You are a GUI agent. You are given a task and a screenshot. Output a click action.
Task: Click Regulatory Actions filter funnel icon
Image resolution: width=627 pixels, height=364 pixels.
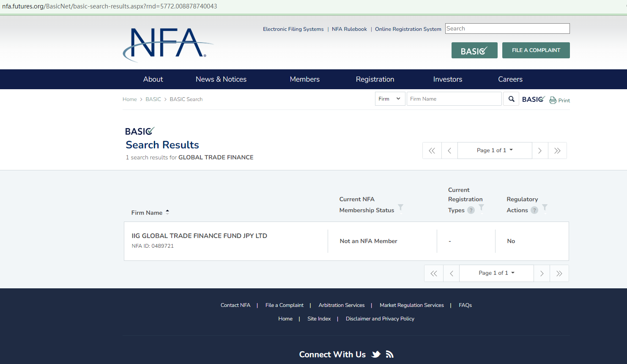(545, 207)
